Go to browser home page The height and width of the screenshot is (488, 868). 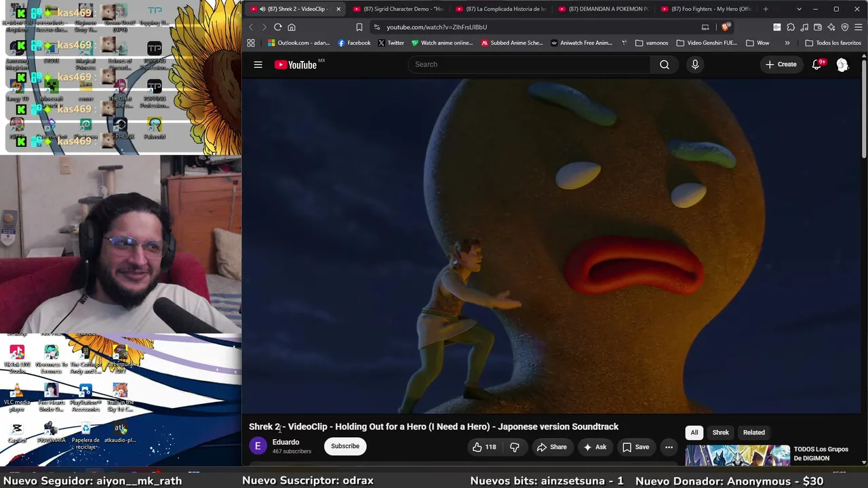coord(292,27)
